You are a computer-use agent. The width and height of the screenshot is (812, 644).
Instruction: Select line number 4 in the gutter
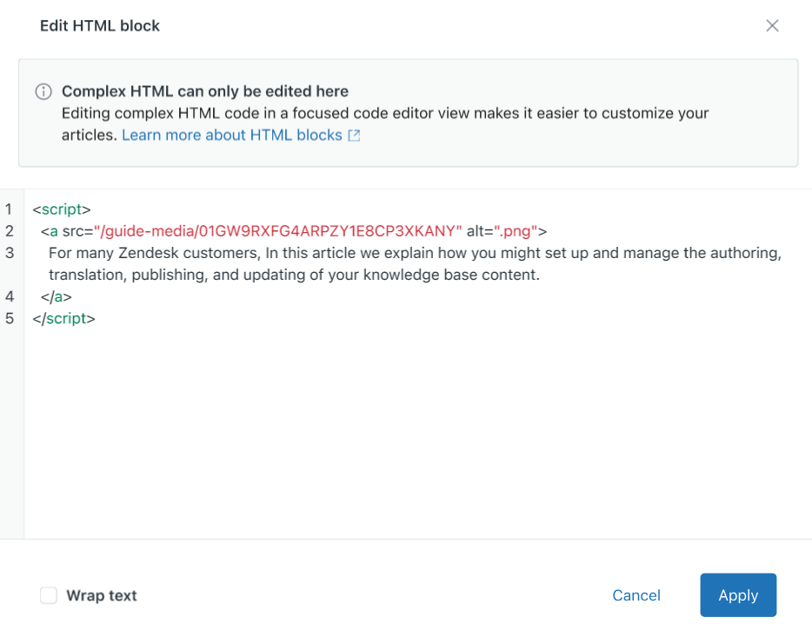point(9,295)
